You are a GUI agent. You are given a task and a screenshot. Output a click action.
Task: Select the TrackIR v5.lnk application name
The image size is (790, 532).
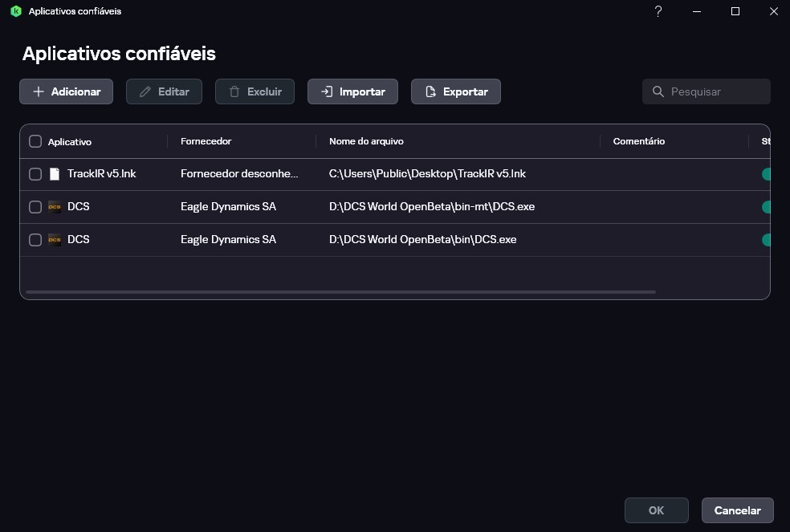point(102,174)
